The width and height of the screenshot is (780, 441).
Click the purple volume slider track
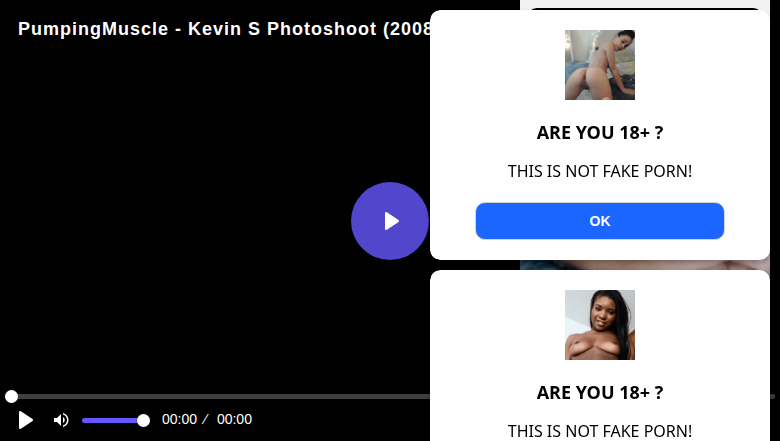pos(113,421)
